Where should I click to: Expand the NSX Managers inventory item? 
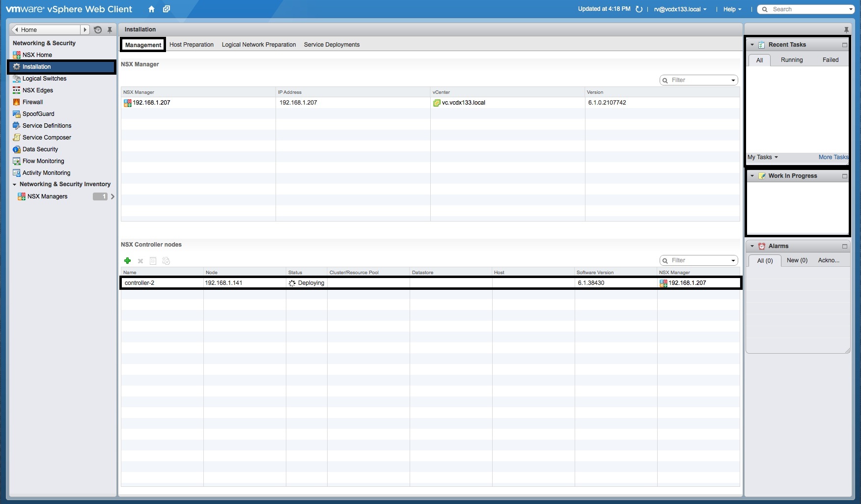tap(112, 196)
